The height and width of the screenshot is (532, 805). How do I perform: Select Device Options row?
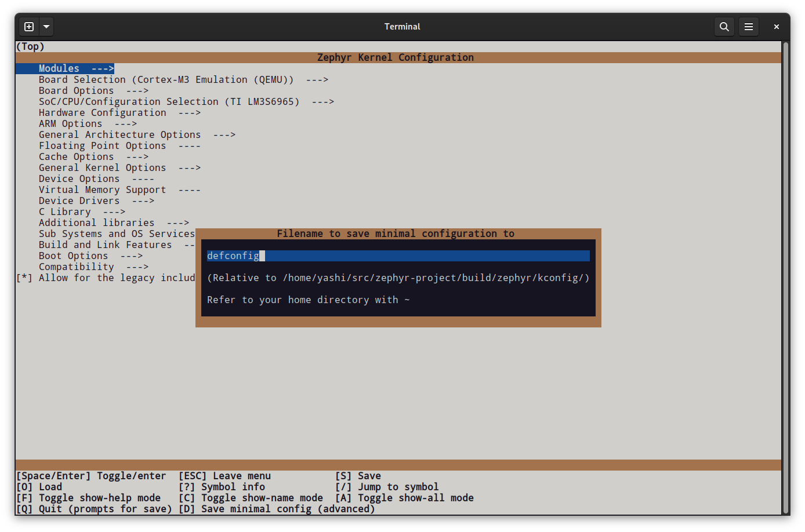point(96,178)
